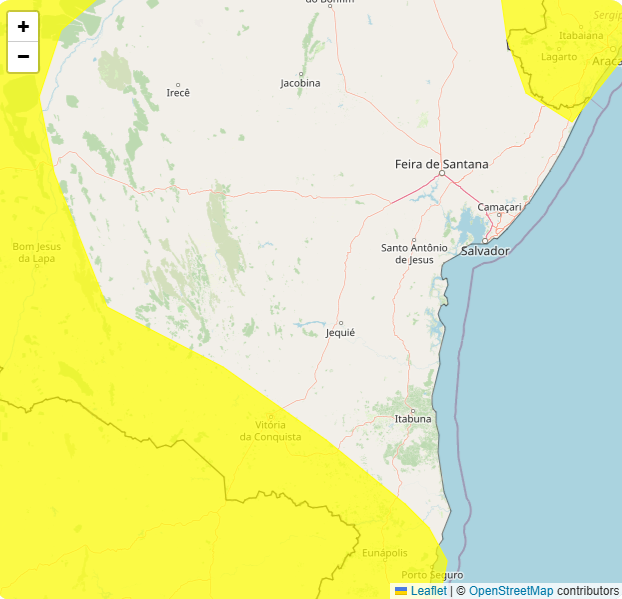Click the Feira de Santana city marker

(x=441, y=173)
